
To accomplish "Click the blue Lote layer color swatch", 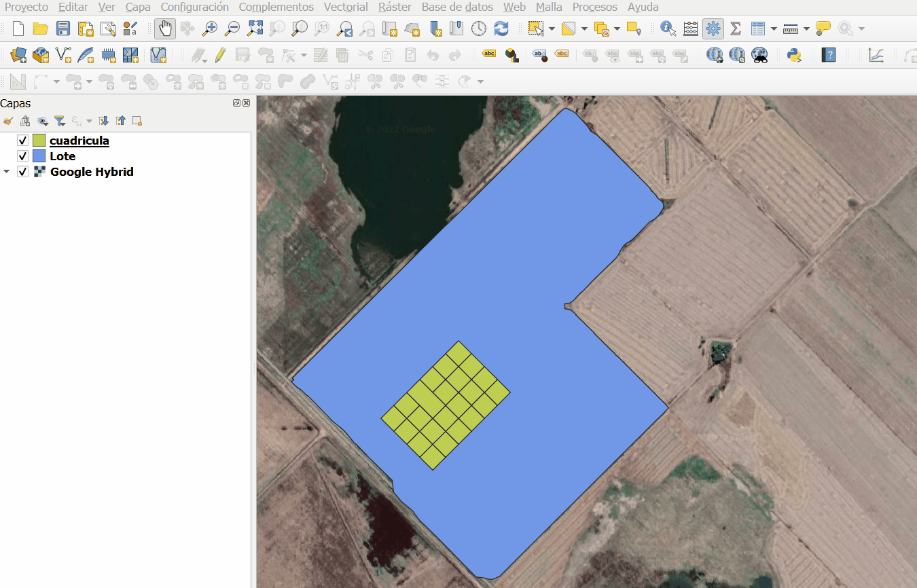I will tap(39, 156).
